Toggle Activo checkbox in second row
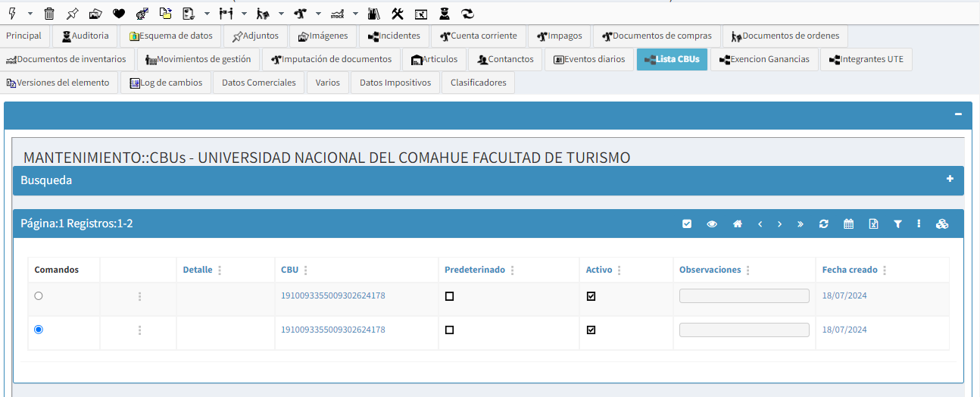Screen dimensions: 980x397 click(x=591, y=330)
